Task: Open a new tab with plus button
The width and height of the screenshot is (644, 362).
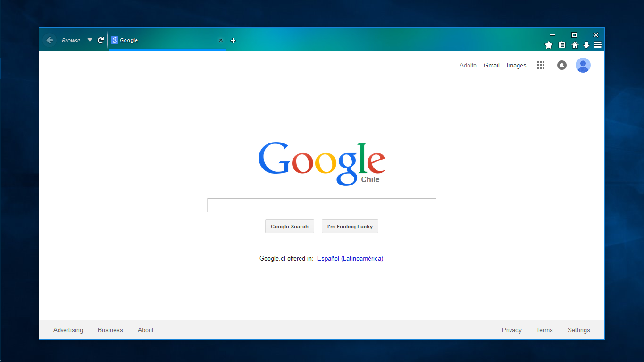Action: click(x=233, y=41)
